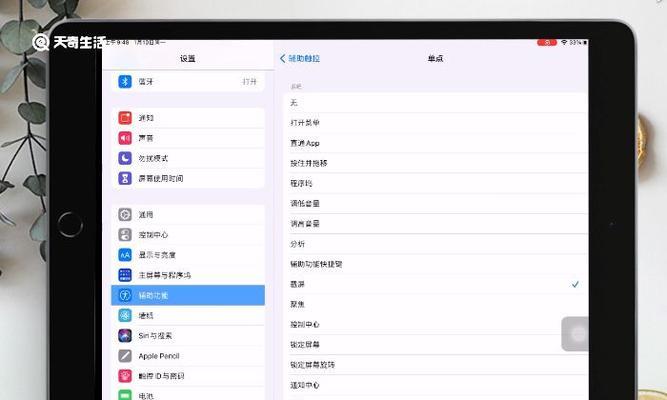This screenshot has height=400, width=667.
Task: Choose Accessibility Shortcut (辅助功能快捷键) option
Action: tap(436, 264)
